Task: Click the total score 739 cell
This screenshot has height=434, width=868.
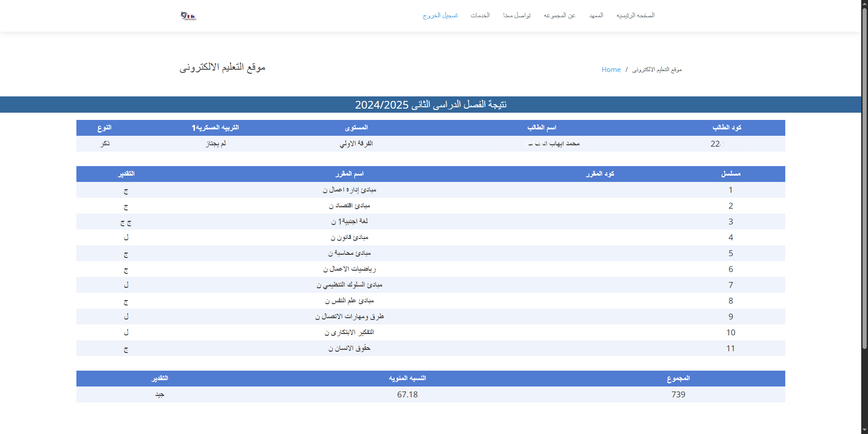Action: 678,395
